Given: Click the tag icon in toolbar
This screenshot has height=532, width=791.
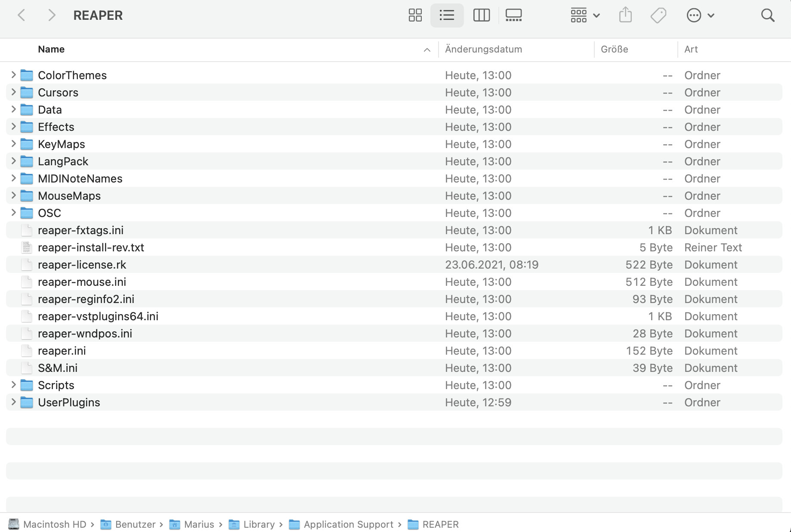Looking at the screenshot, I should click(x=658, y=15).
